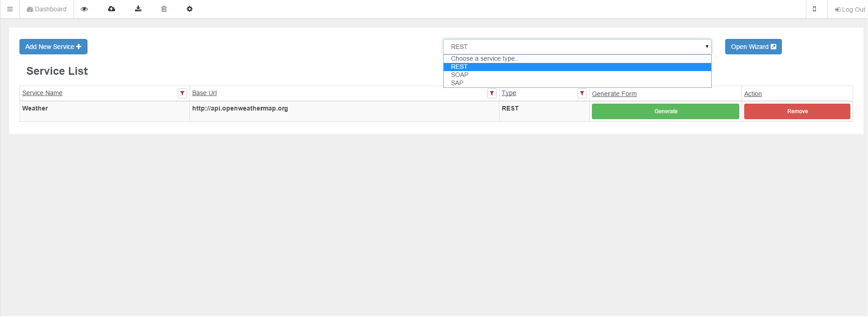
Task: Select SOAP from the service type list
Action: click(460, 75)
